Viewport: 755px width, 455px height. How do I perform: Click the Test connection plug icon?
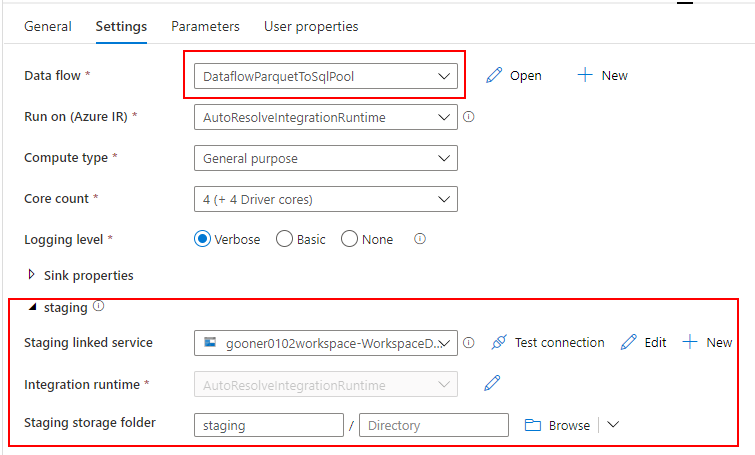tap(499, 342)
